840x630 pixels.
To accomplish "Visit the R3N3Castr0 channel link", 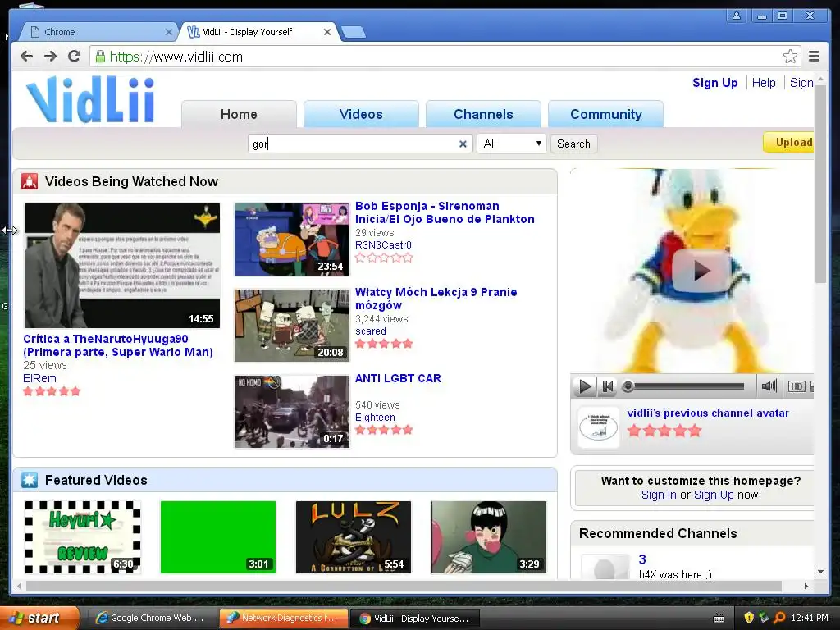I will point(383,244).
